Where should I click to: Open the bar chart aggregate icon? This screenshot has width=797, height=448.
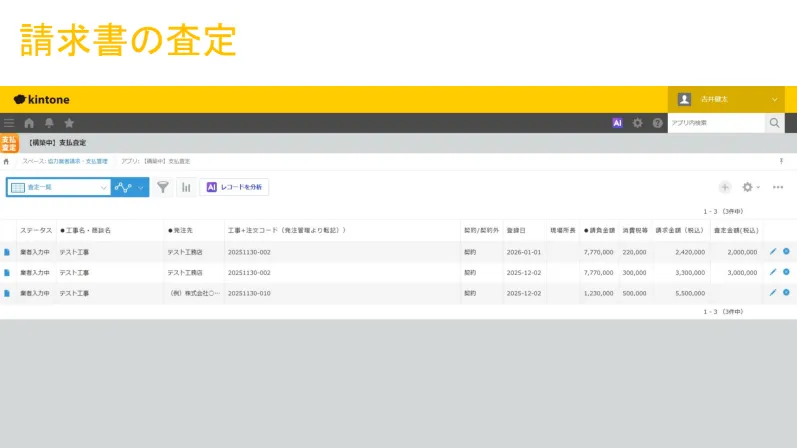click(186, 187)
